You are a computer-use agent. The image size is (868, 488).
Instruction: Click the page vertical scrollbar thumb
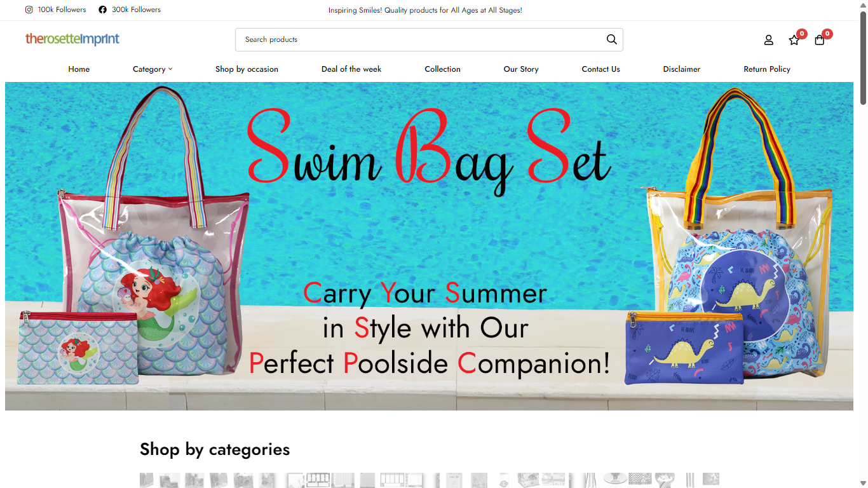tap(863, 58)
